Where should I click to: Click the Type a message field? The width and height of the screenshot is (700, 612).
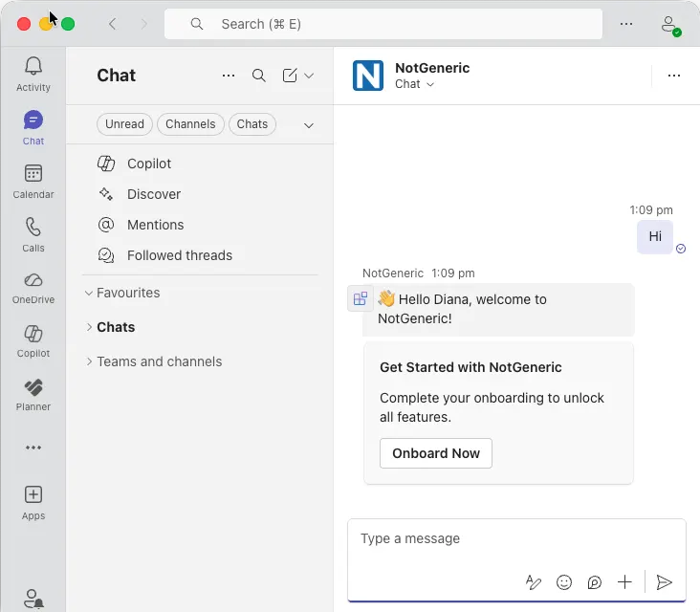(x=516, y=539)
